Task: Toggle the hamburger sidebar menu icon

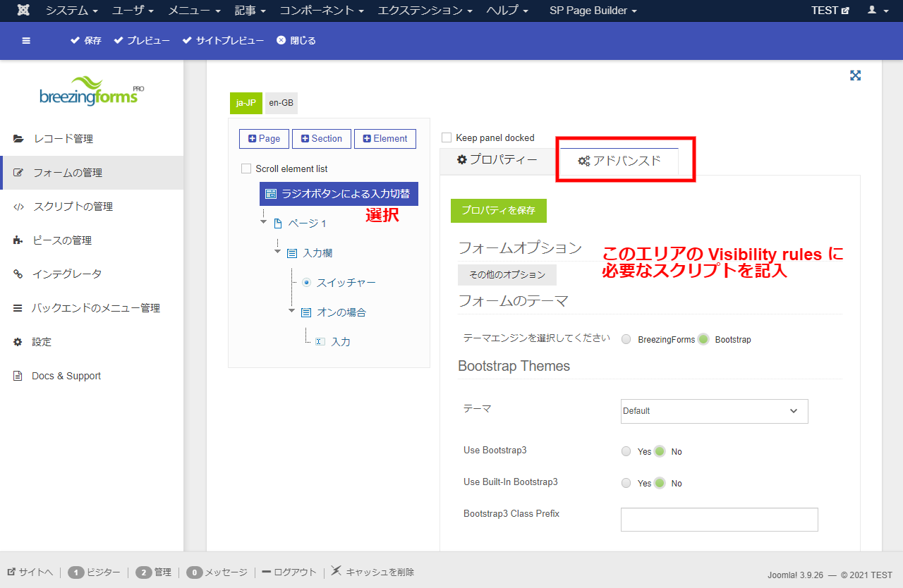Action: (x=26, y=41)
